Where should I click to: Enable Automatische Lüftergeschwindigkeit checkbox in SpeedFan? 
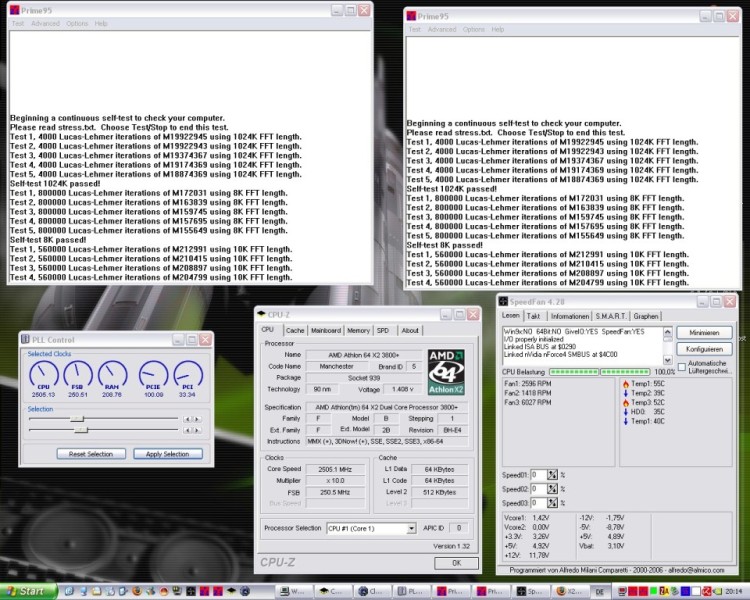(x=682, y=367)
